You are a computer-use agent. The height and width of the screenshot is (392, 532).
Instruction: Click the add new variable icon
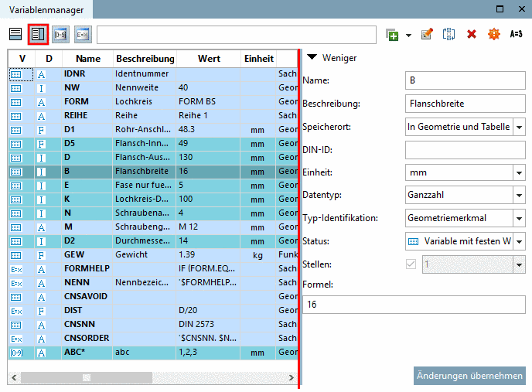point(392,35)
